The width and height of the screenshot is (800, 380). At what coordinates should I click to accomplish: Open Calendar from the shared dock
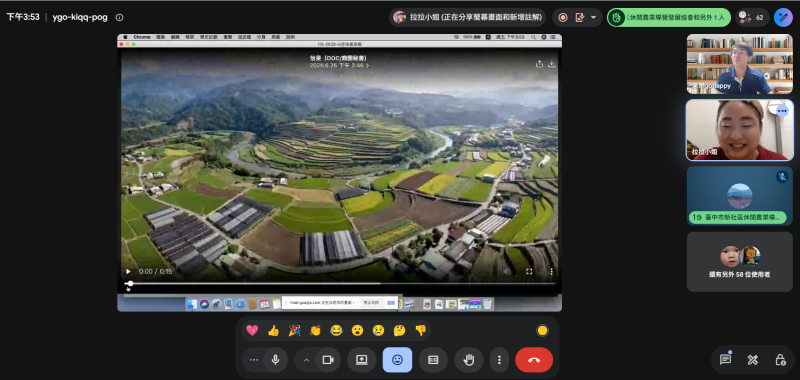click(264, 304)
